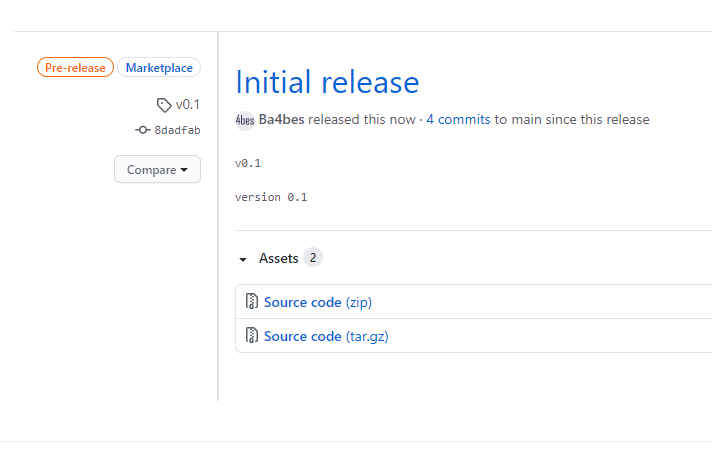This screenshot has height=452, width=712.
Task: Click the Compare dropdown caret arrow
Action: 184,170
